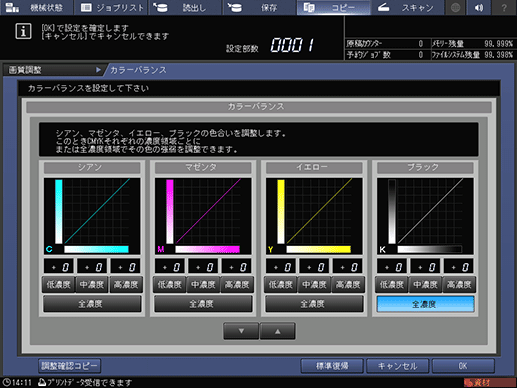Click the キャンセル button
This screenshot has width=517, height=388.
click(x=397, y=366)
